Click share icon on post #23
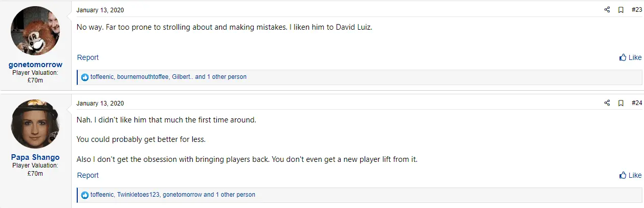 coord(607,10)
